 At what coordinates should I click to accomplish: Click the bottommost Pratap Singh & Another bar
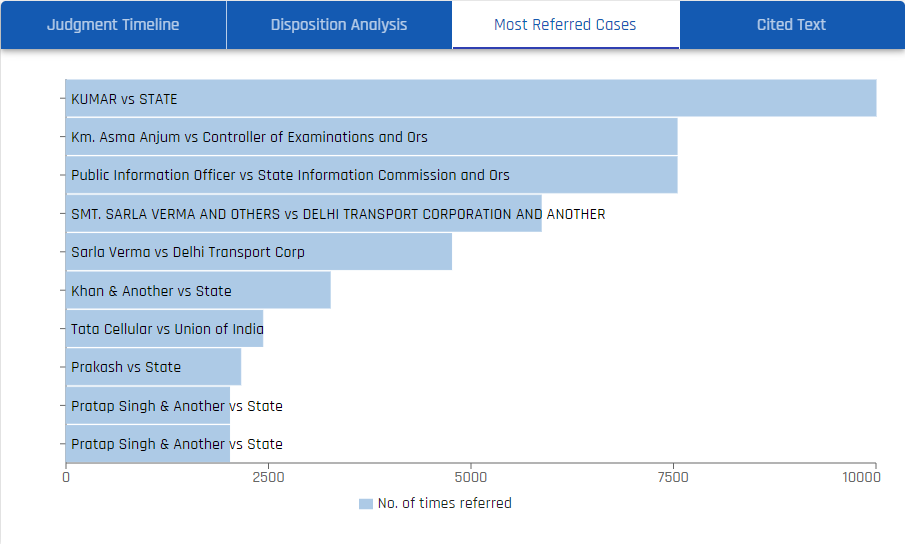pyautogui.click(x=147, y=444)
